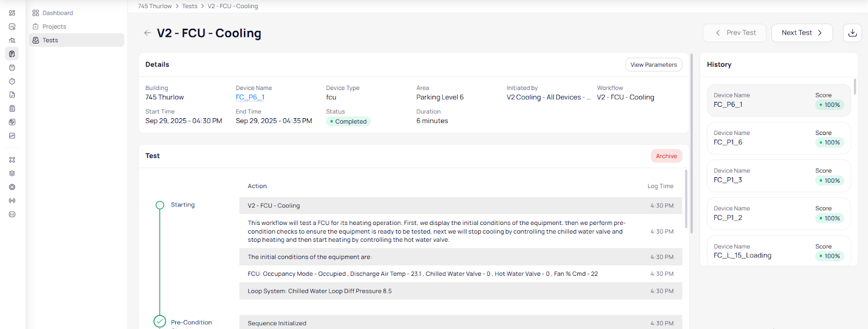Screen dimensions: 868x329
Task: Click the layers stack icon in sidebar
Action: [x=12, y=173]
